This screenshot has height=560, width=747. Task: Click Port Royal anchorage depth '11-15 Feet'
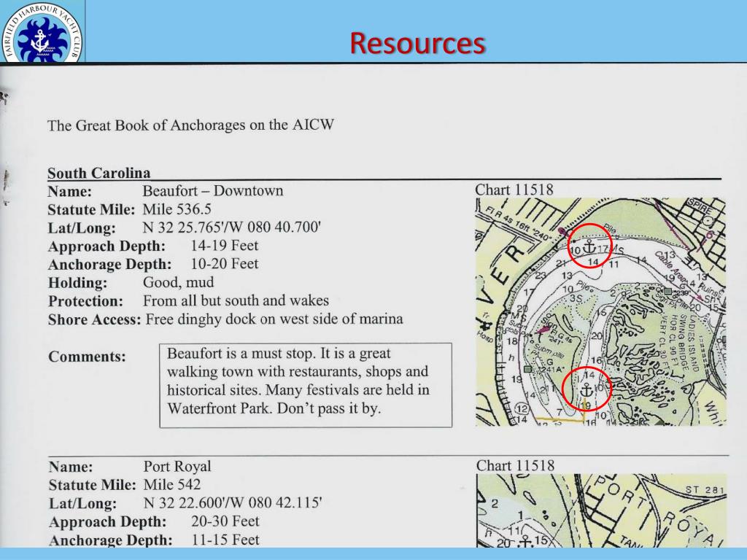coord(225,540)
